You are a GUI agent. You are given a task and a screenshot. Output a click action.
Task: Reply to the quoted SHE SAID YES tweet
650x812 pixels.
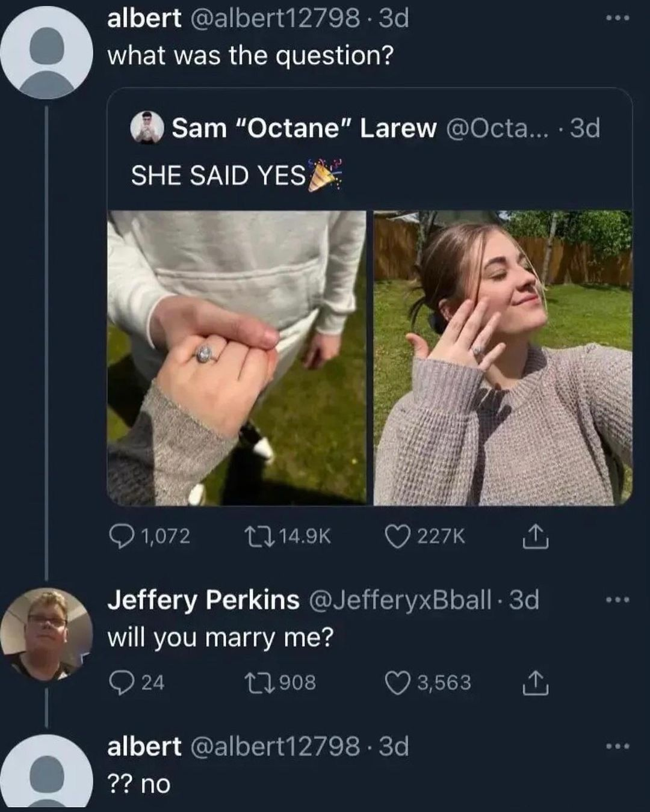122,536
